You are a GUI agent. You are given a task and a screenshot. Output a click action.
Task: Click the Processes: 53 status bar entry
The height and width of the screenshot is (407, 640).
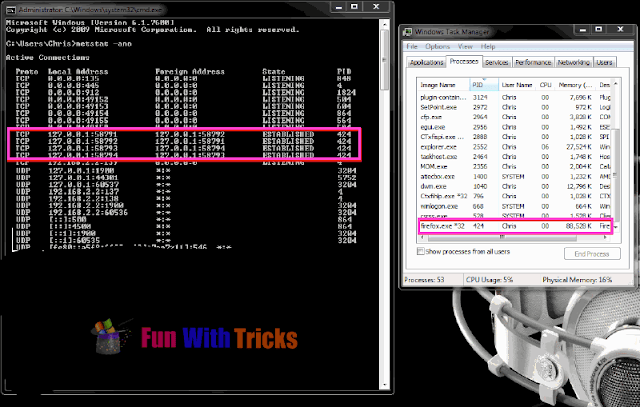click(x=424, y=280)
